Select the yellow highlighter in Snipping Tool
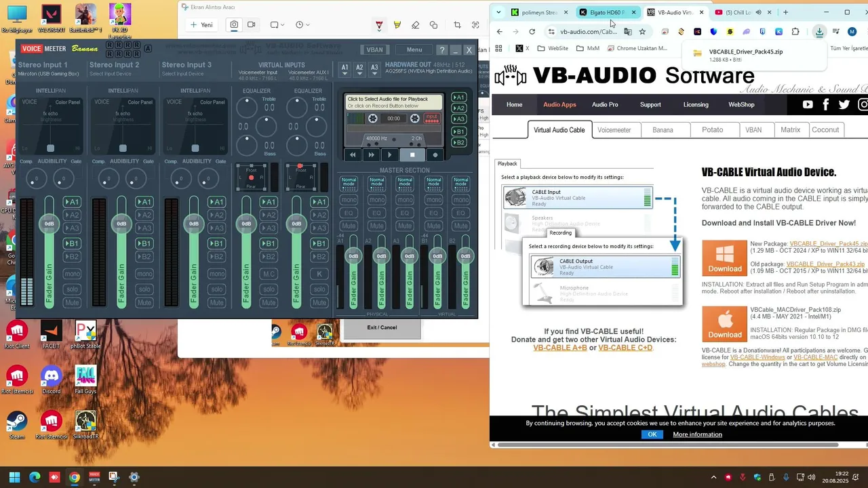The width and height of the screenshot is (868, 488). tap(397, 25)
